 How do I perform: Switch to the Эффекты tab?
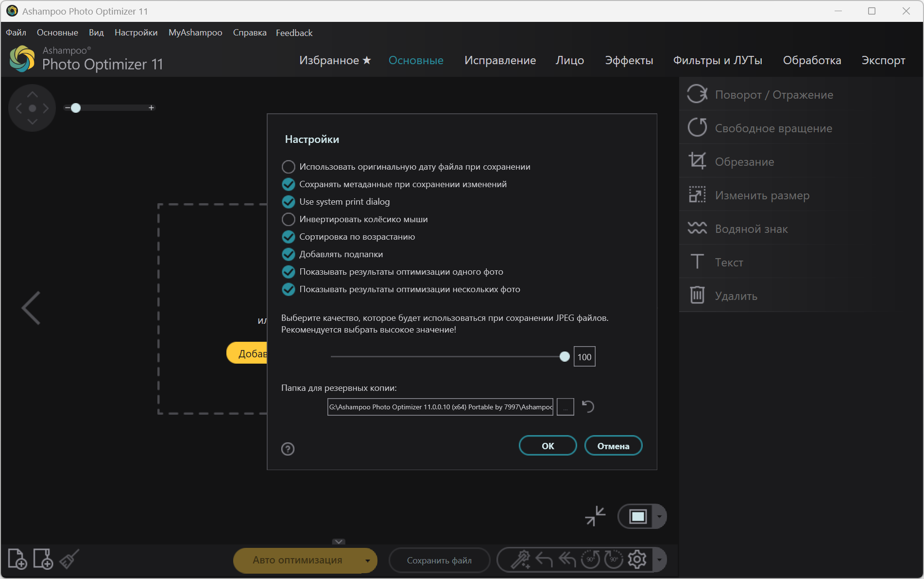629,60
